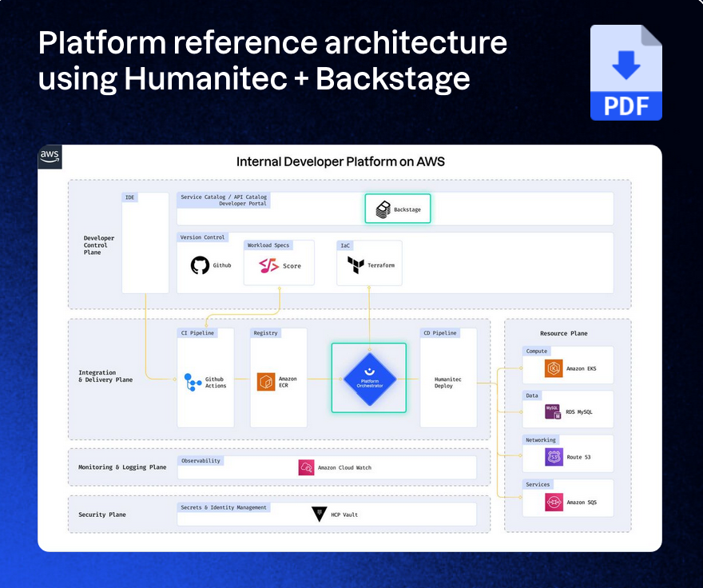The width and height of the screenshot is (703, 588).
Task: Select the Amazon EKS icon under Compute
Action: 553,366
